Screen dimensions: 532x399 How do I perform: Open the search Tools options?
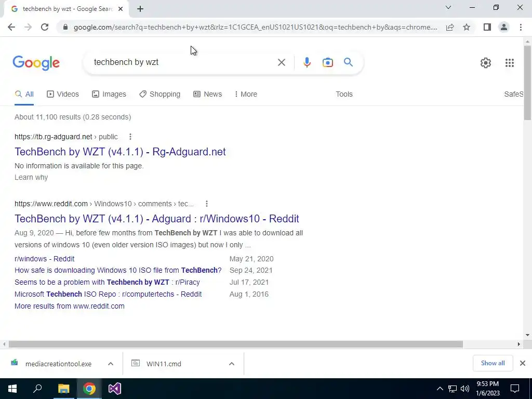coord(344,95)
